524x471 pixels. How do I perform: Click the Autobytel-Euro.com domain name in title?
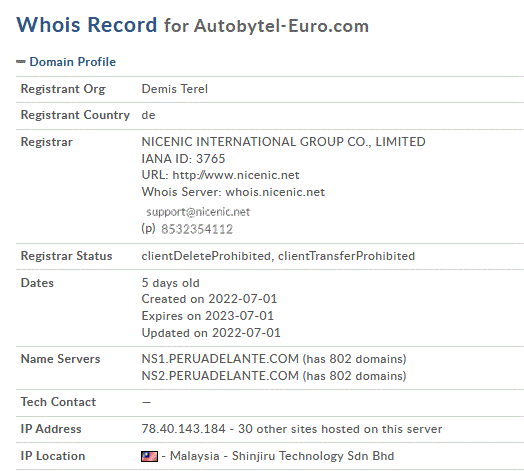tap(281, 26)
